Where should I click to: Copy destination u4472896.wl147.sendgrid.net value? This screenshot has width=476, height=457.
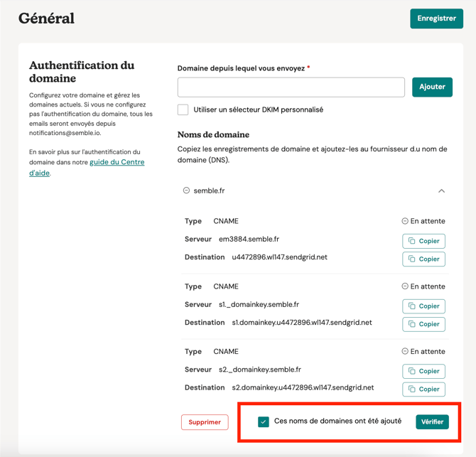tap(424, 259)
